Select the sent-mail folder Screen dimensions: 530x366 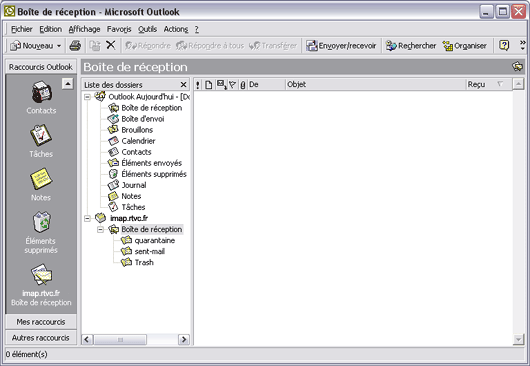[143, 251]
